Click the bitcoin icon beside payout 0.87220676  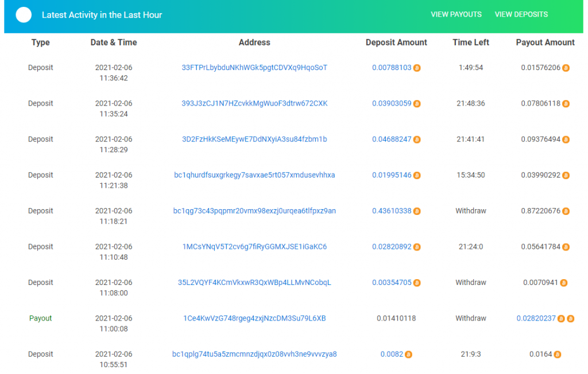tap(566, 211)
